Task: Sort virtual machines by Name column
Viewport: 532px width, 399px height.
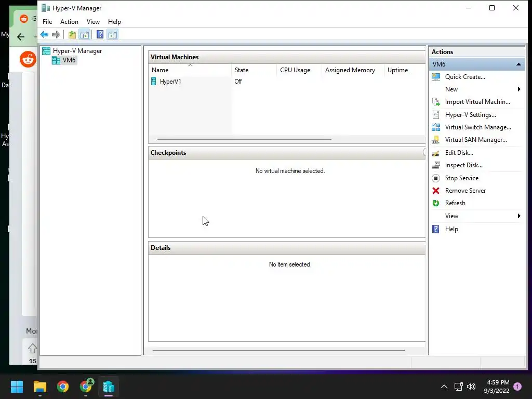Action: [x=190, y=70]
